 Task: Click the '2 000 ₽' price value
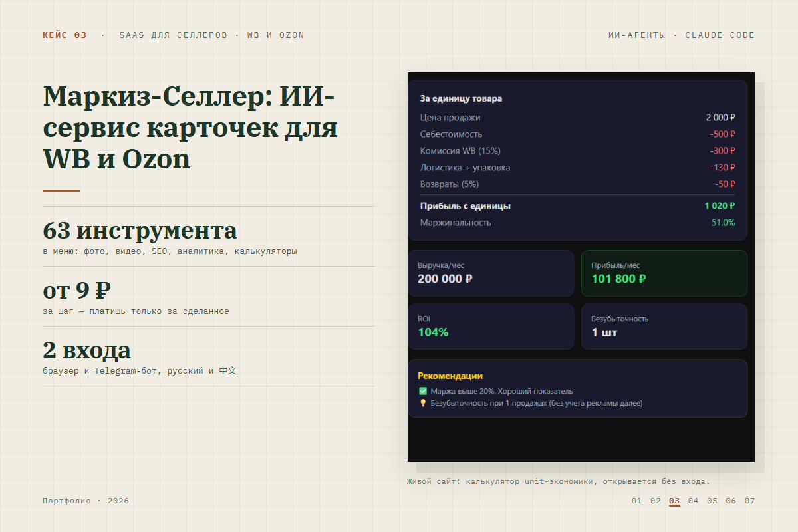click(x=721, y=118)
